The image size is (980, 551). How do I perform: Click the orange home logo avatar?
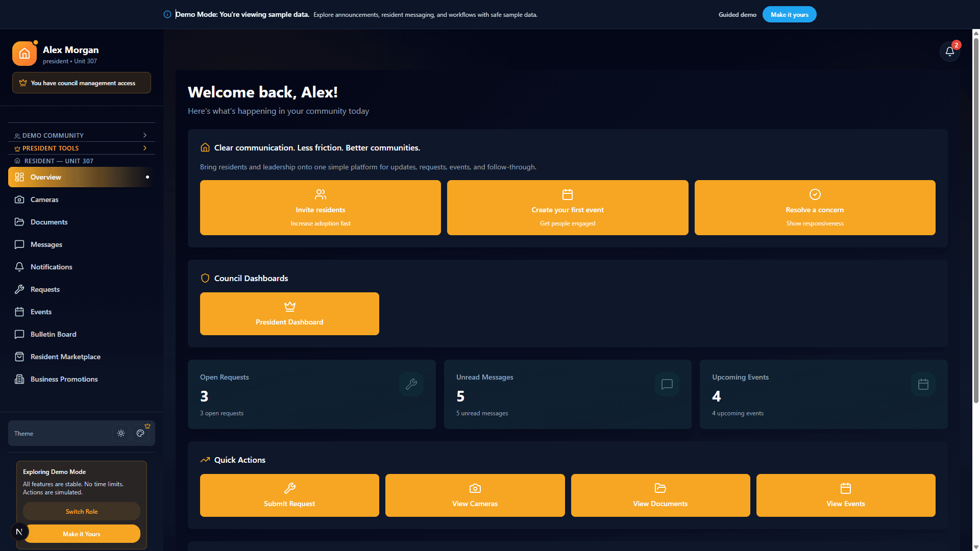pos(24,54)
